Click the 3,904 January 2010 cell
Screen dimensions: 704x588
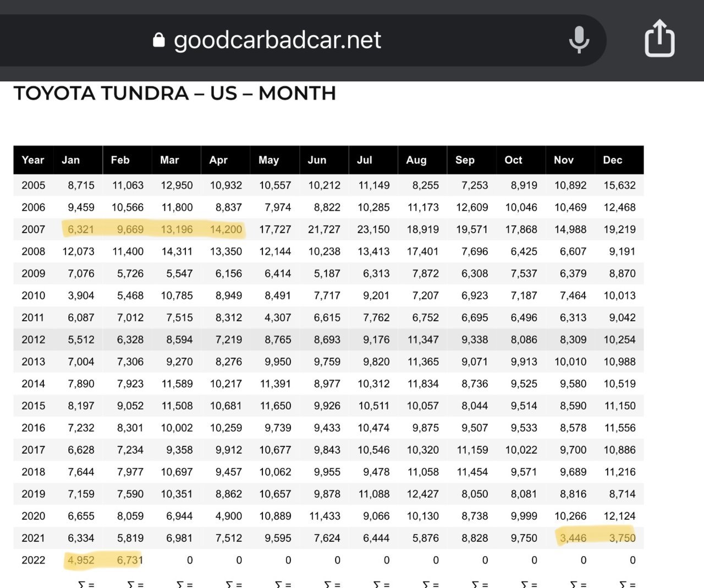pyautogui.click(x=81, y=295)
